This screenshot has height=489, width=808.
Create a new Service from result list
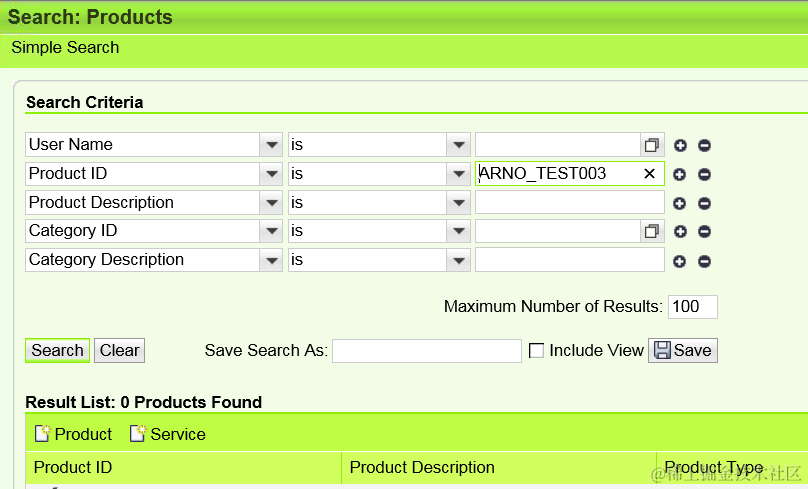point(167,434)
